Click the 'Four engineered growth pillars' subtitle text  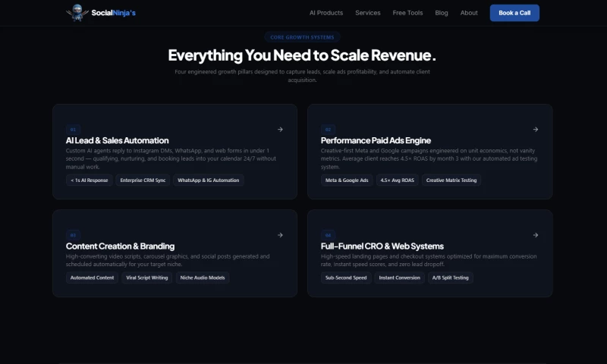(302, 76)
